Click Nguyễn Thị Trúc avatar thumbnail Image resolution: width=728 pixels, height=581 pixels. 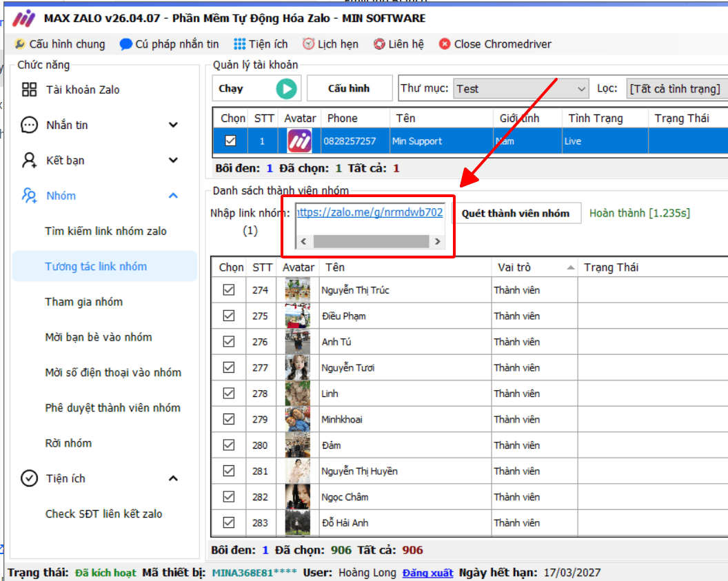(298, 290)
